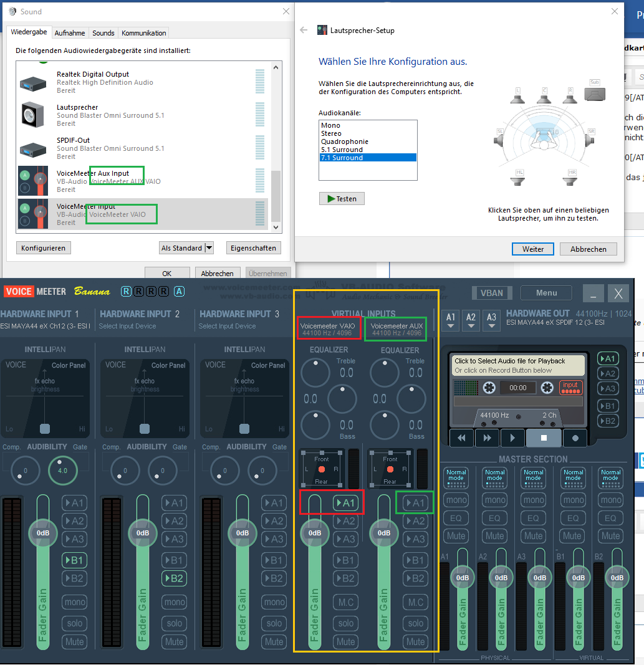Select input device for Hardware Input 2

(x=127, y=326)
